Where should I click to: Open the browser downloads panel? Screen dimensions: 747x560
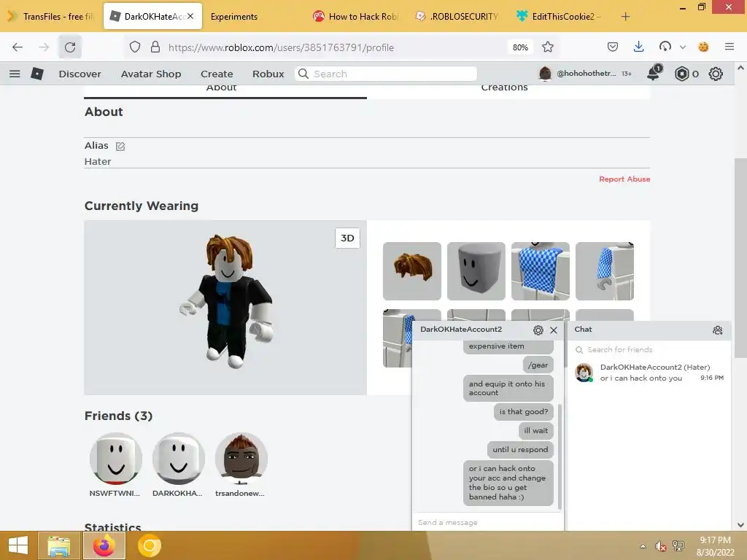639,47
